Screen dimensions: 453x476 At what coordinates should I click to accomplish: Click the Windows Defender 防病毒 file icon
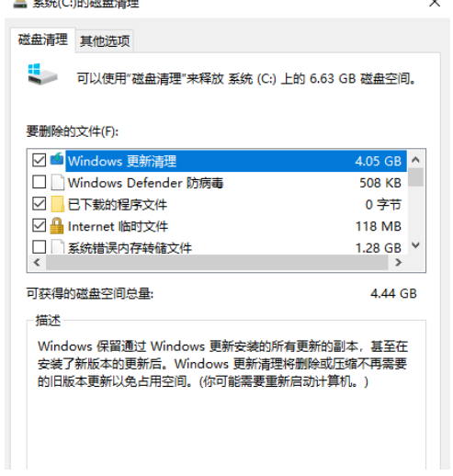click(x=57, y=182)
